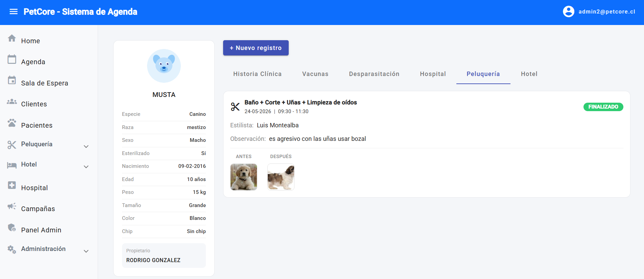Click the FINALIZADO status badge
644x279 pixels.
[603, 107]
